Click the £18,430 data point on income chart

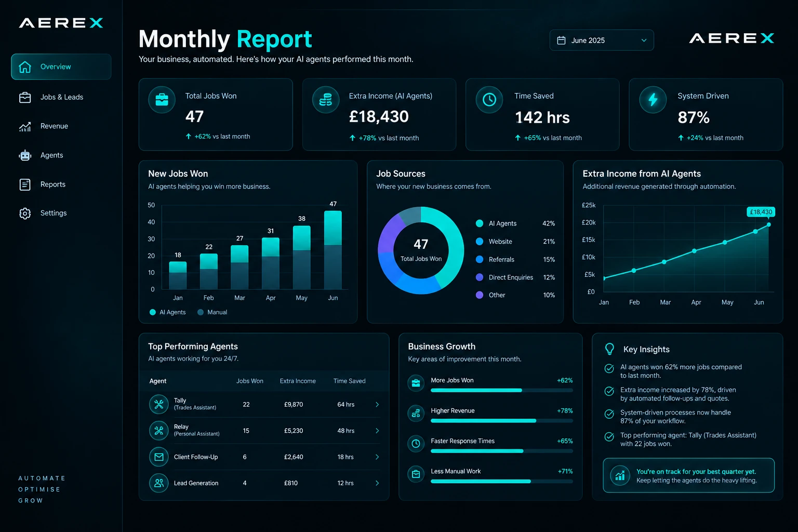[x=769, y=225]
